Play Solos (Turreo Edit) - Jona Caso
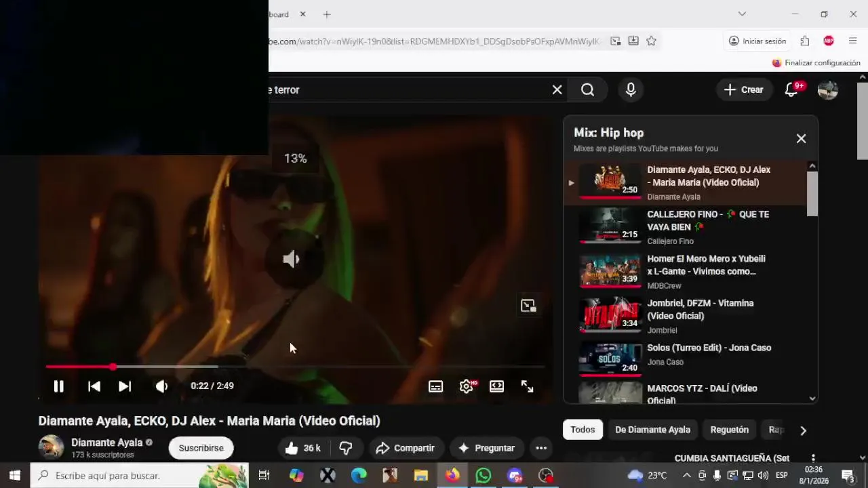The image size is (868, 488). (685, 360)
